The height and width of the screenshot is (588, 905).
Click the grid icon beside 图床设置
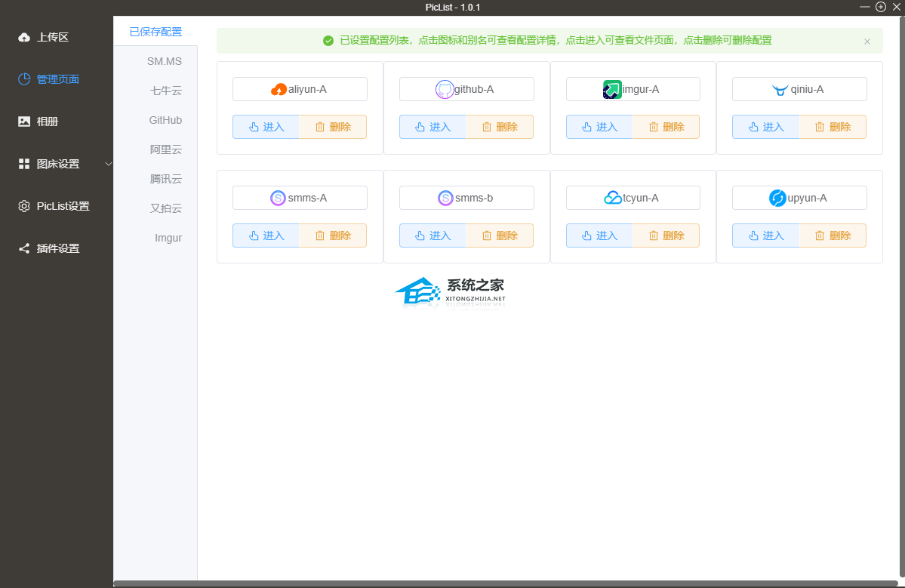pyautogui.click(x=24, y=164)
